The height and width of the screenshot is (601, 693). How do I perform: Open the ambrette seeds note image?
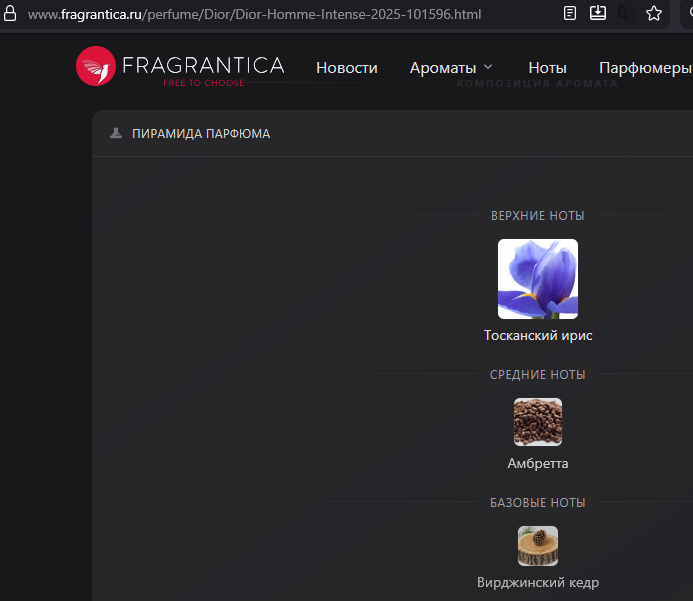click(538, 422)
